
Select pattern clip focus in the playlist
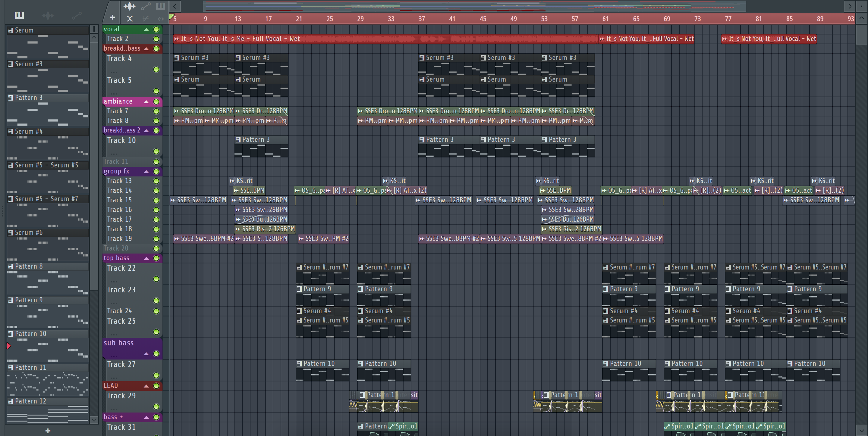(161, 6)
